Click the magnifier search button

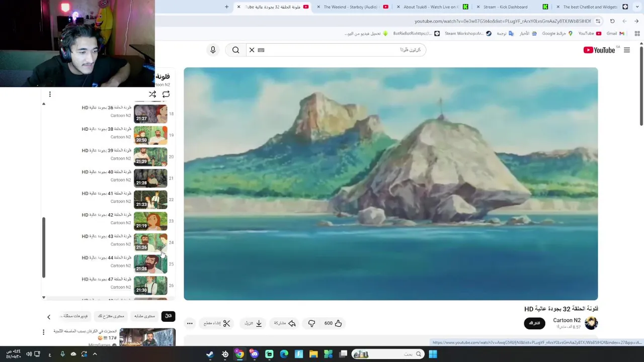coord(236,50)
